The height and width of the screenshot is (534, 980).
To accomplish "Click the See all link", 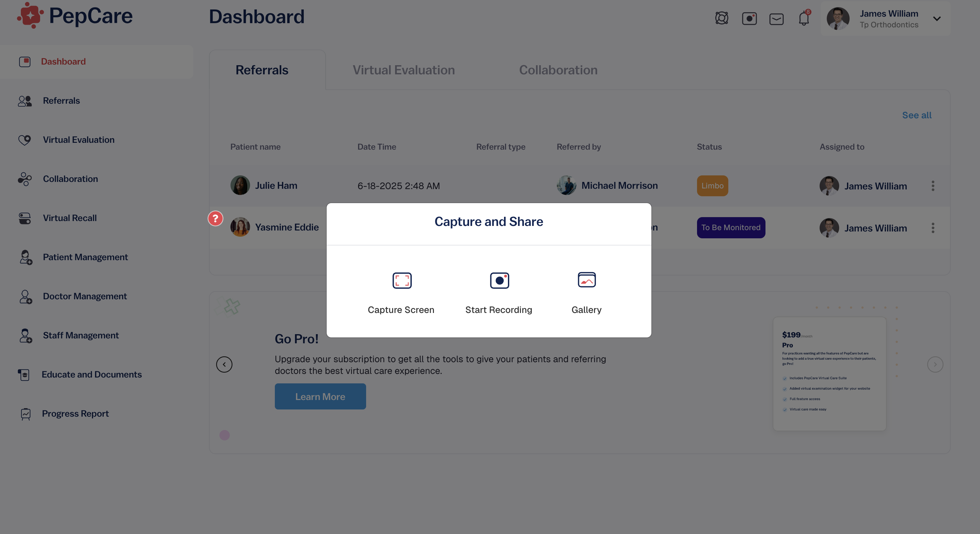I will pos(916,115).
